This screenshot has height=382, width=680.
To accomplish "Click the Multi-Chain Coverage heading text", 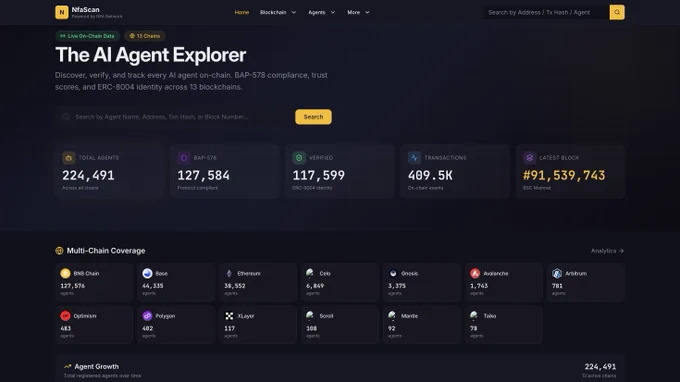I will [x=106, y=251].
